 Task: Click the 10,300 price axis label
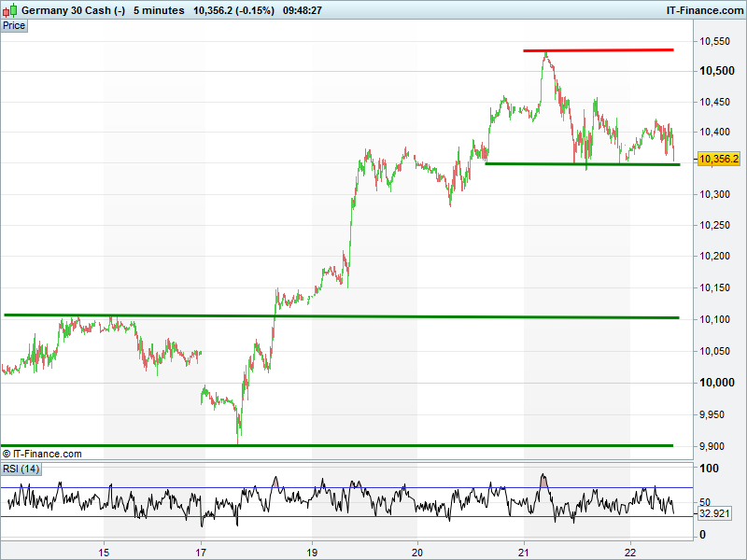click(714, 194)
